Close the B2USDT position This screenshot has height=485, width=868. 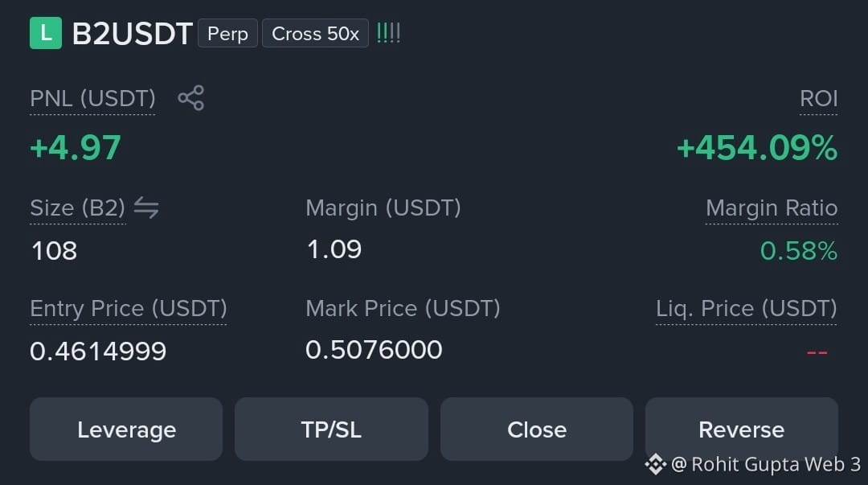[x=536, y=429]
